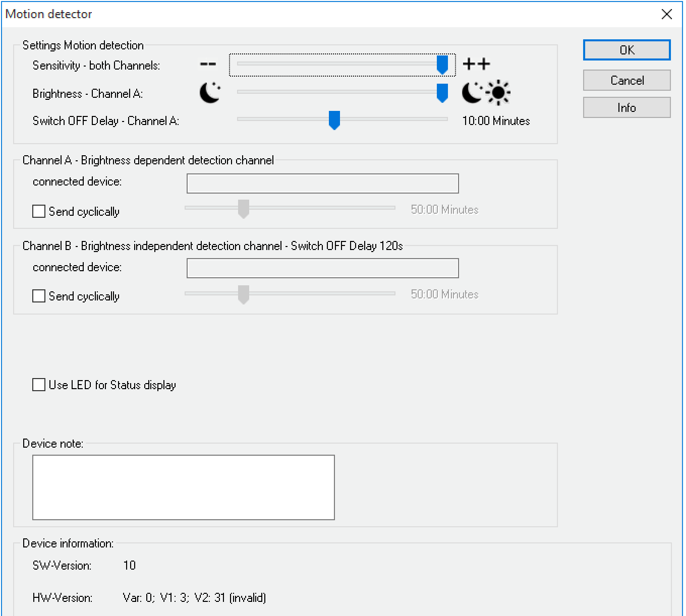Click the Channel B 50:00 Minutes value
Image resolution: width=686 pixels, height=616 pixels.
pos(444,294)
